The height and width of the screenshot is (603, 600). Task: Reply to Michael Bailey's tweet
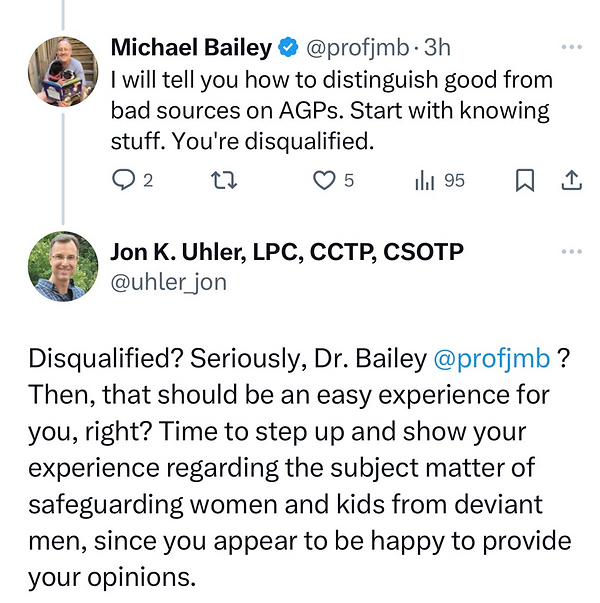point(124,181)
